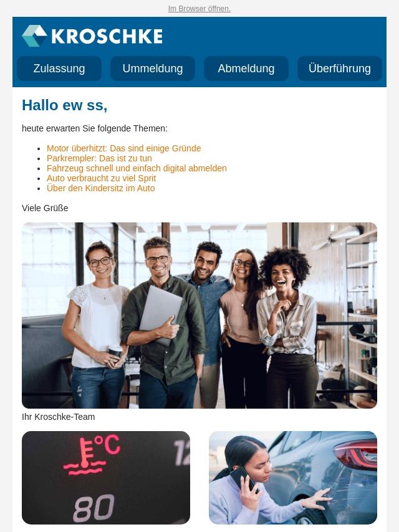This screenshot has width=399, height=532.
Task: Open the Ummeldung navigation button
Action: pos(153,69)
